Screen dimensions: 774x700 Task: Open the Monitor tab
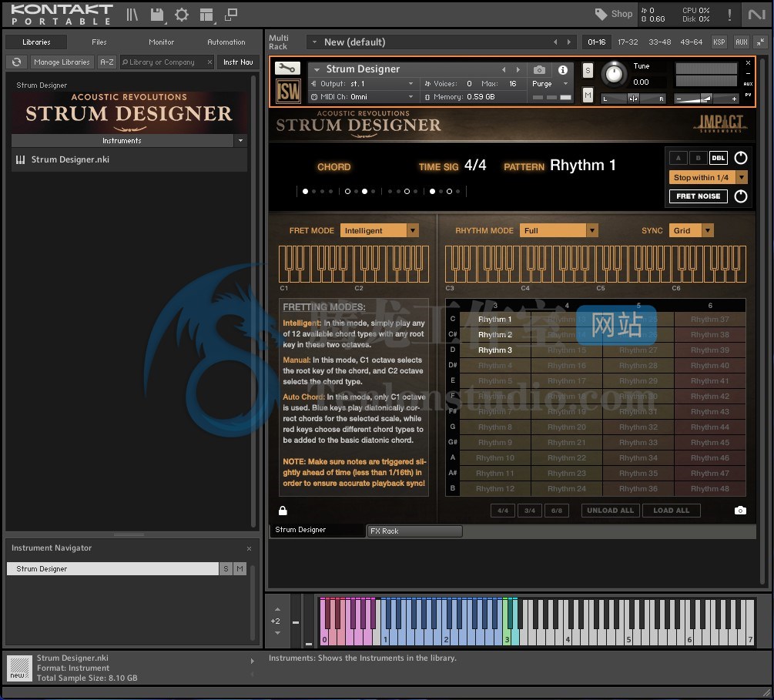tap(162, 42)
